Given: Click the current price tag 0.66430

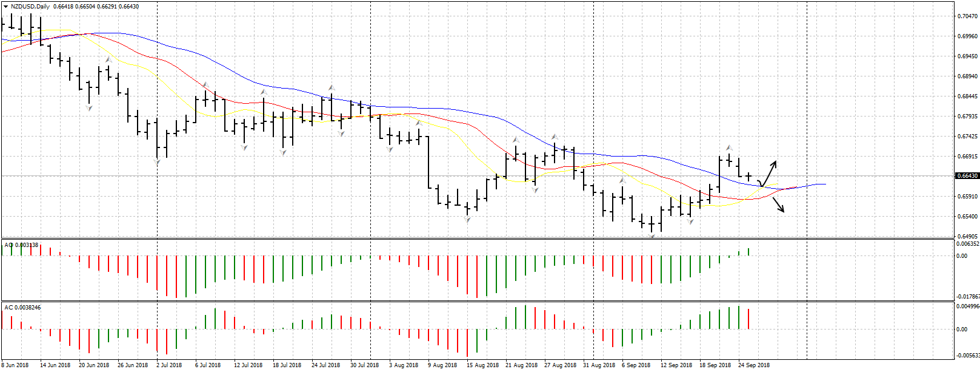Looking at the screenshot, I should click(x=967, y=176).
